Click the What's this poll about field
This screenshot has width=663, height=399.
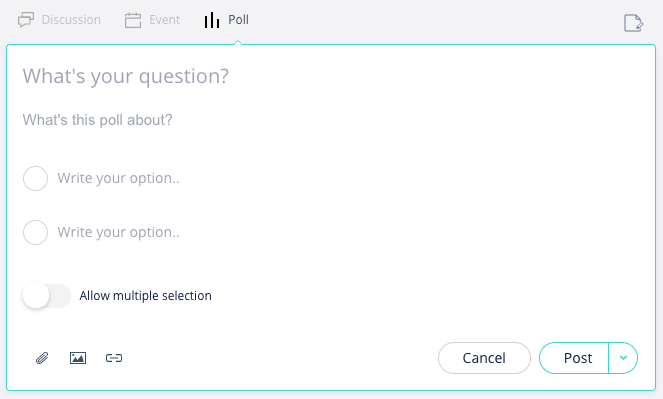(331, 120)
